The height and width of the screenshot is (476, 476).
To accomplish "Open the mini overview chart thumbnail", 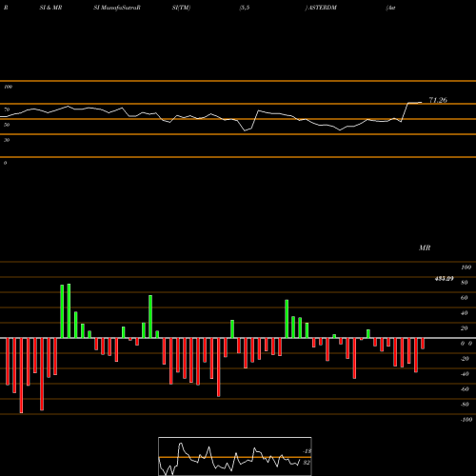I will 235,456.
